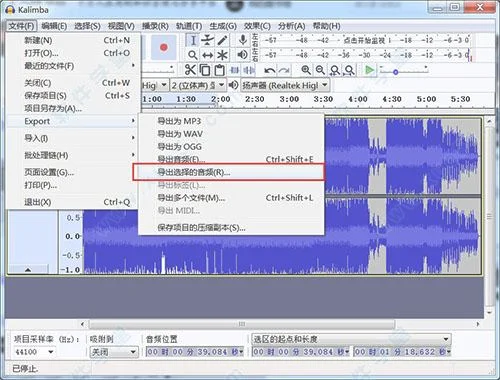This screenshot has width=500, height=380.
Task: Click the speaker playback meter icon
Action: pyautogui.click(x=243, y=54)
